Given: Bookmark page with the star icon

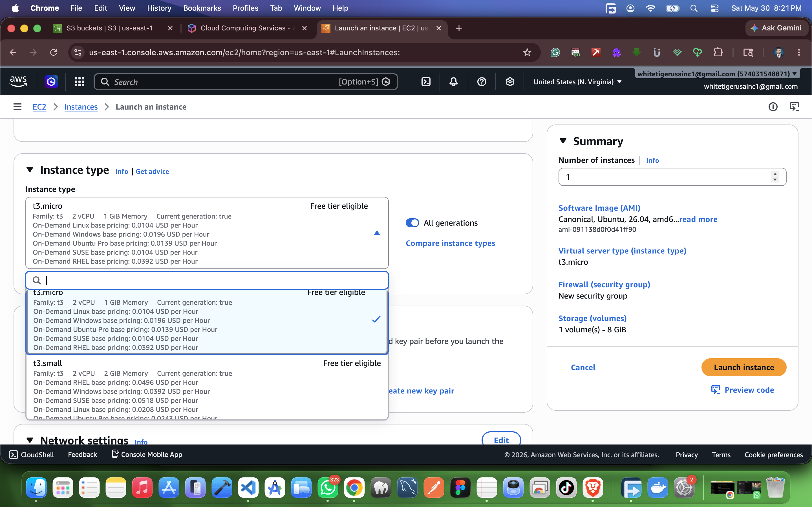Looking at the screenshot, I should pyautogui.click(x=527, y=52).
